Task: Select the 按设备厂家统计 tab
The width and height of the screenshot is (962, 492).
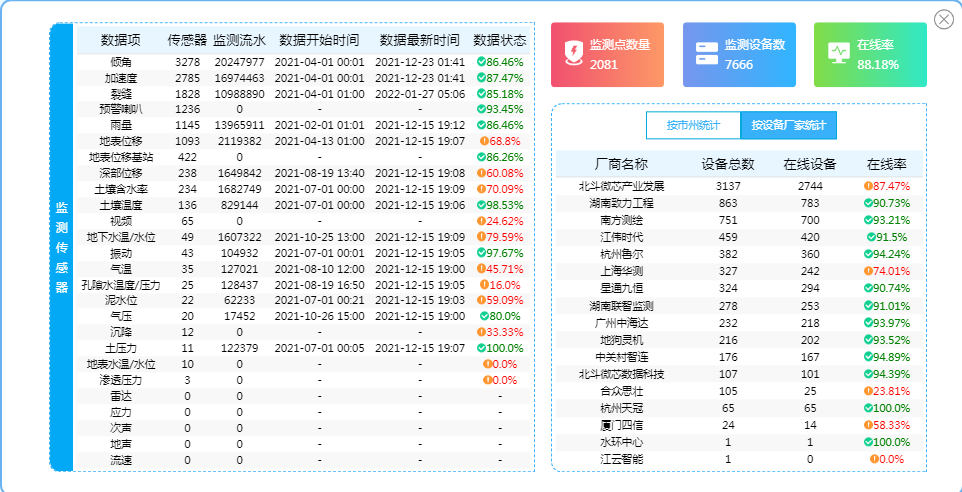Action: 788,126
